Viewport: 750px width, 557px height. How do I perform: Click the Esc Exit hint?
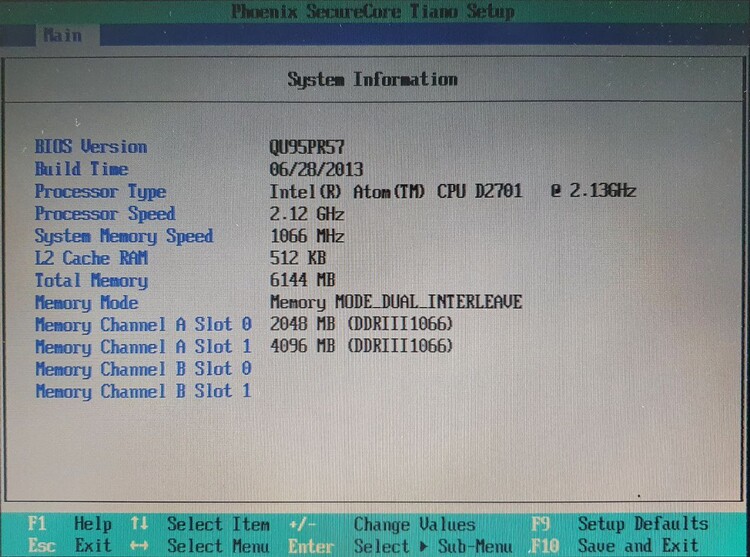coord(69,546)
